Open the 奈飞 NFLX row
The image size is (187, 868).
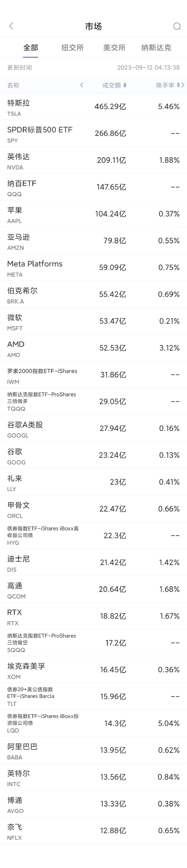(x=93, y=831)
